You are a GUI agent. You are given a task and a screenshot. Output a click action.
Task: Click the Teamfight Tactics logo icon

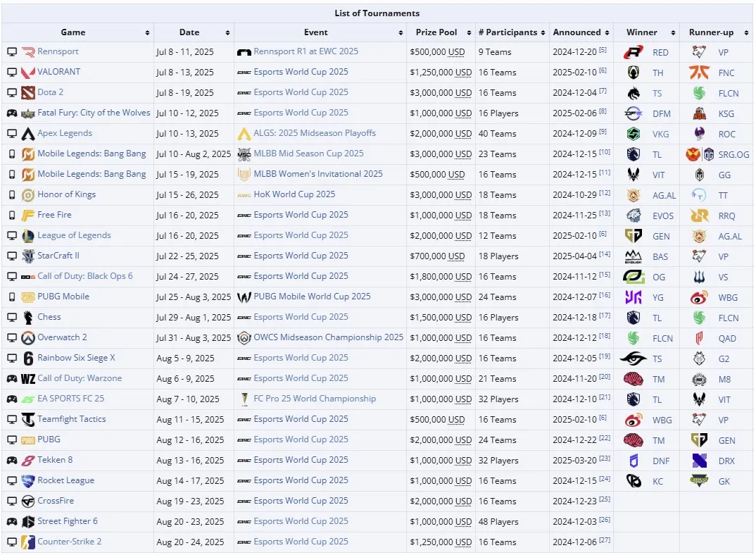[28, 419]
